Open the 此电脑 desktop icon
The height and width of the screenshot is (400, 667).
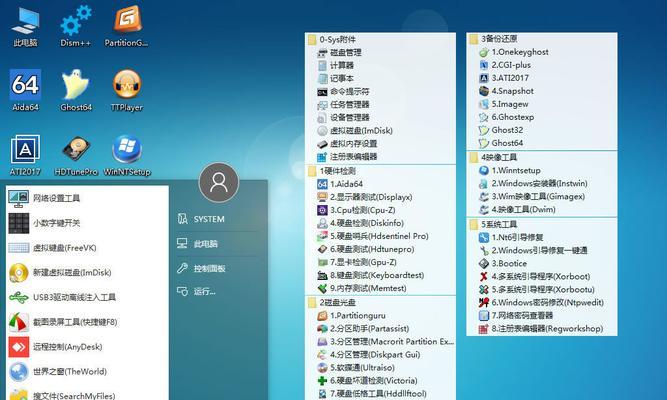26,26
